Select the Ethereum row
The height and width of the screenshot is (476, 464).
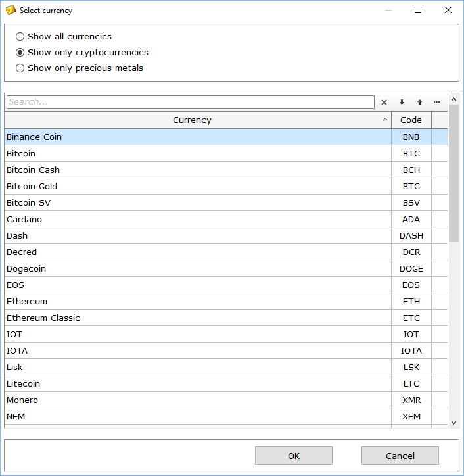pyautogui.click(x=226, y=302)
